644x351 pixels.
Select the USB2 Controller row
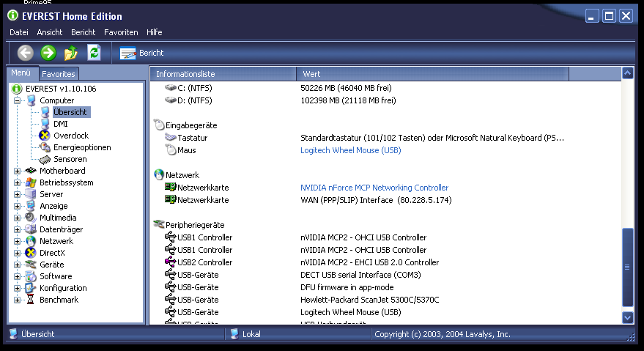pos(385,262)
